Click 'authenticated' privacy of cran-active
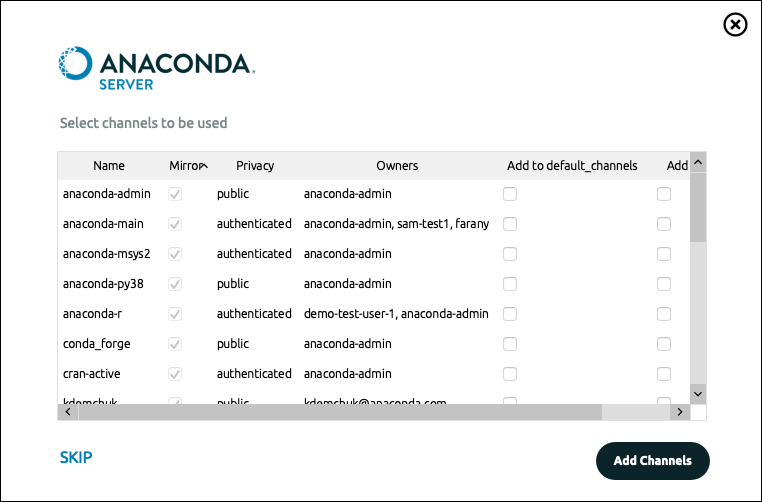The height and width of the screenshot is (502, 762). point(254,374)
